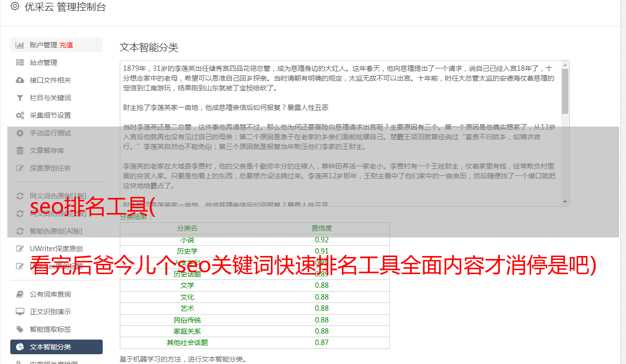626x364 pixels.
Task: Select the 0.91 confidence value
Action: (322, 251)
